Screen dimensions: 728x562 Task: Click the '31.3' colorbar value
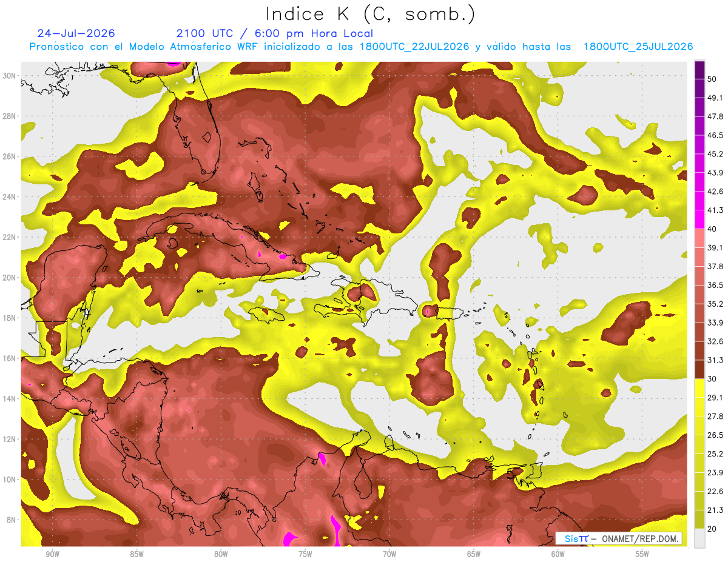tap(716, 360)
